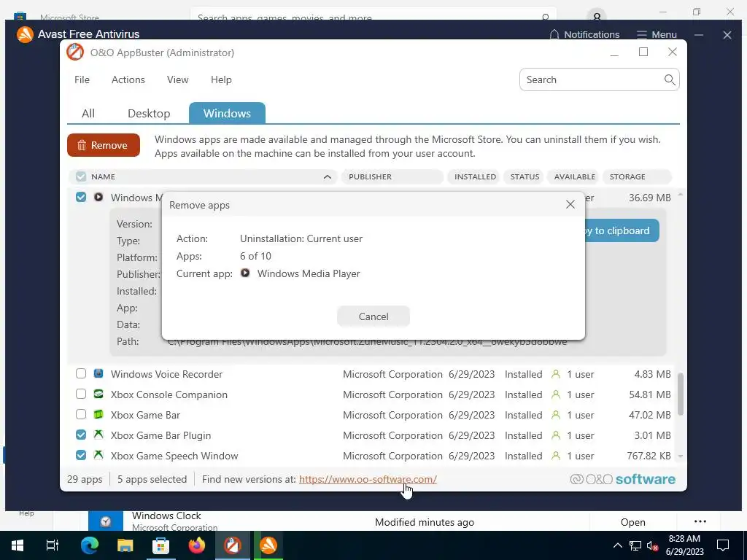The width and height of the screenshot is (747, 560).
Task: Check the Xbox Console Companion checkbox
Action: tap(81, 394)
